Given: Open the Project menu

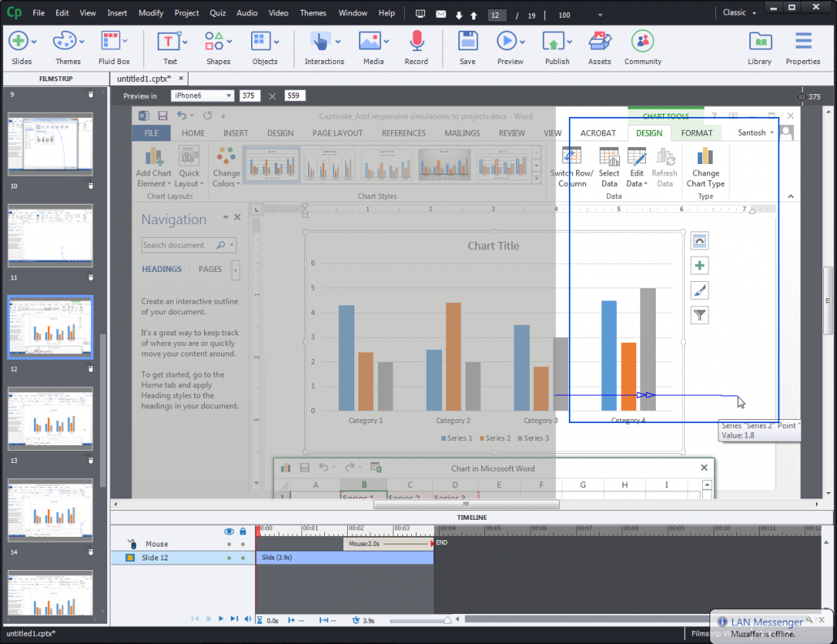Looking at the screenshot, I should tap(186, 12).
